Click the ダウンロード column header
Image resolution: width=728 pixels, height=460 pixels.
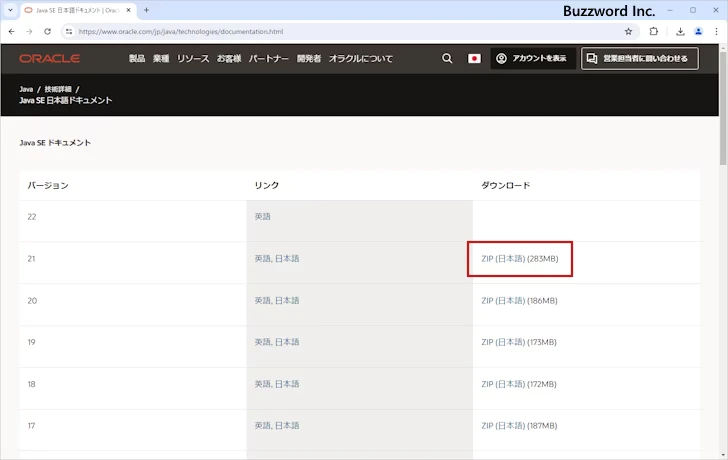506,185
